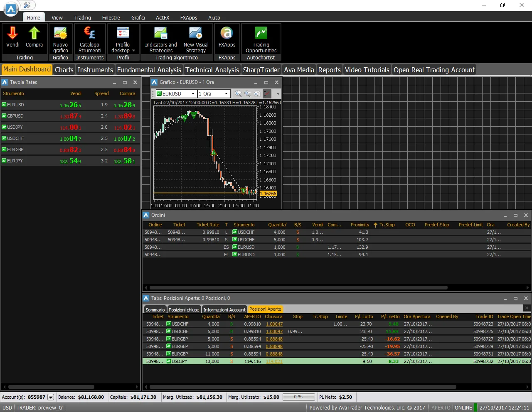This screenshot has width=532, height=412.
Task: Open the SharpTrader workspace tab
Action: 261,70
